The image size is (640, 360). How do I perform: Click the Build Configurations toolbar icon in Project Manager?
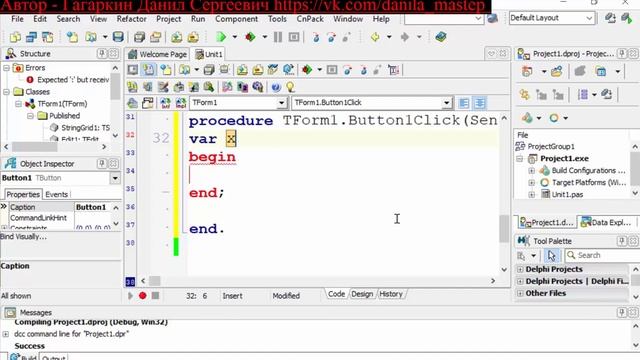[x=527, y=118]
